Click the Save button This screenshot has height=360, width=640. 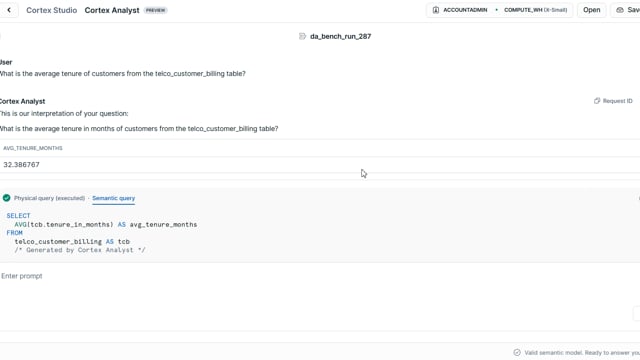pyautogui.click(x=626, y=10)
